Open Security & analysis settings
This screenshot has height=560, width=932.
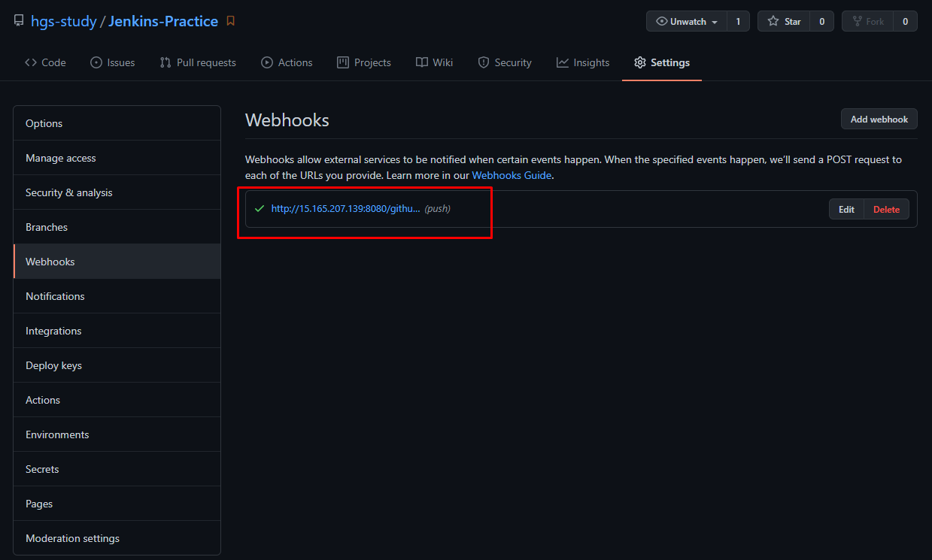tap(117, 192)
